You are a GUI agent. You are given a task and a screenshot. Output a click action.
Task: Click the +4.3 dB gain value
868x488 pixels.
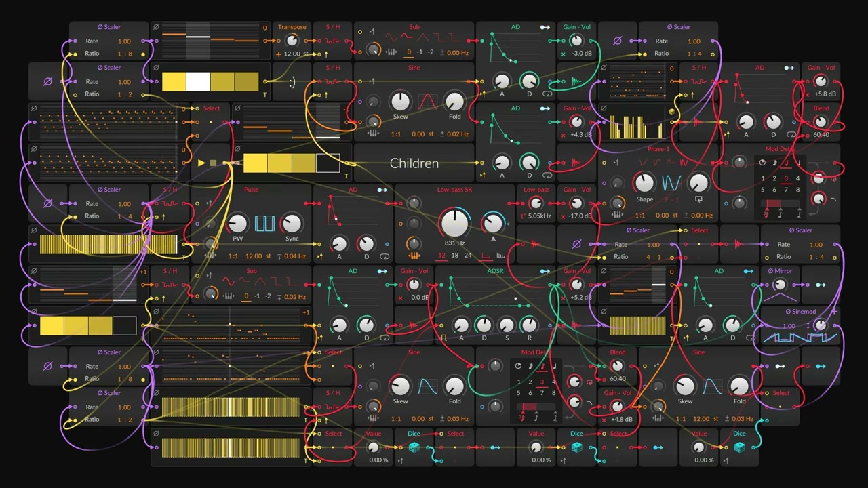[x=580, y=135]
